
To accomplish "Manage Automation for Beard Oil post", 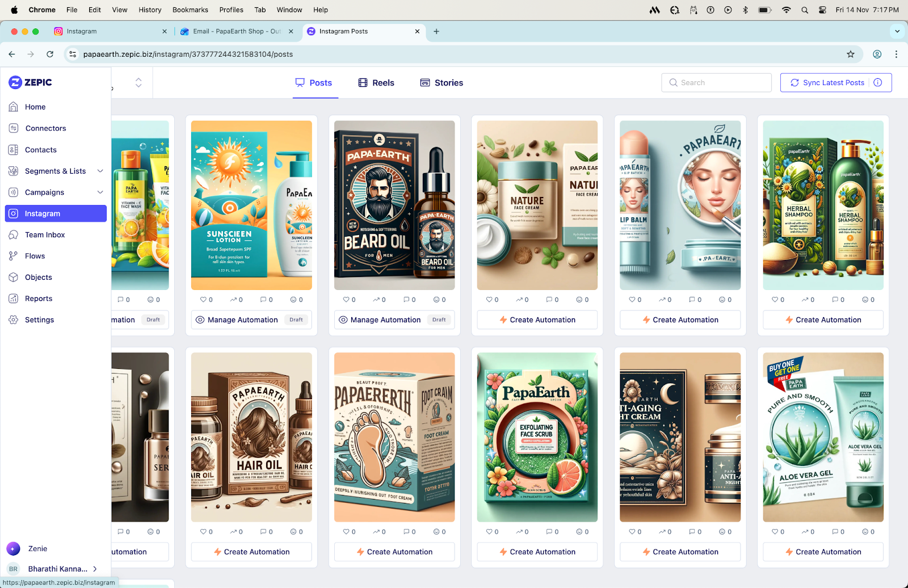I will [394, 320].
